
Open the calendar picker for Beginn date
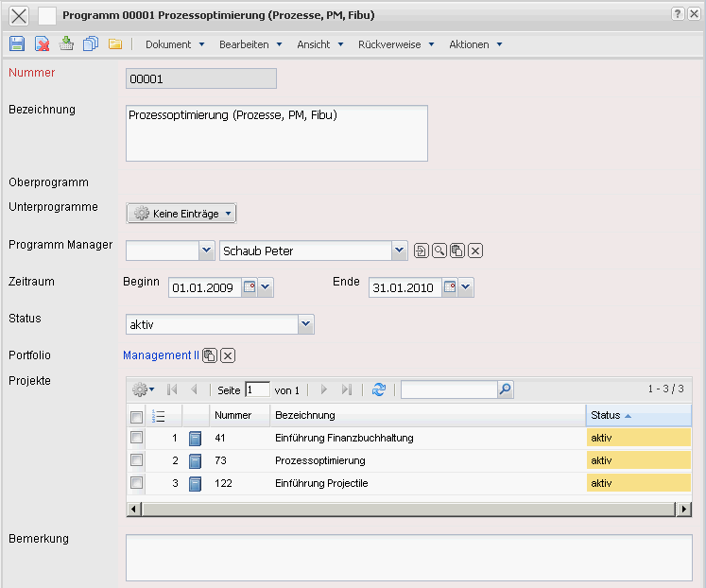[250, 287]
